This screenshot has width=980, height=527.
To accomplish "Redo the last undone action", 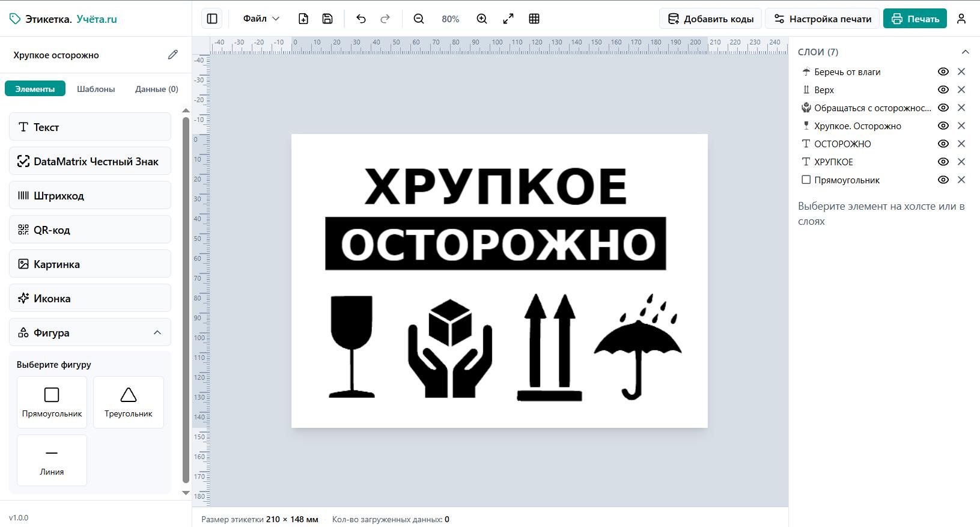I will tap(385, 19).
